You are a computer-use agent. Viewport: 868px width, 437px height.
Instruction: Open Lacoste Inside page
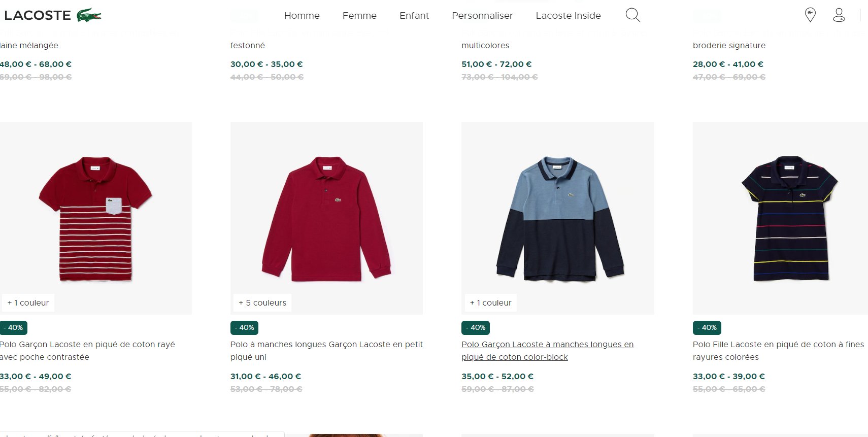coord(568,16)
